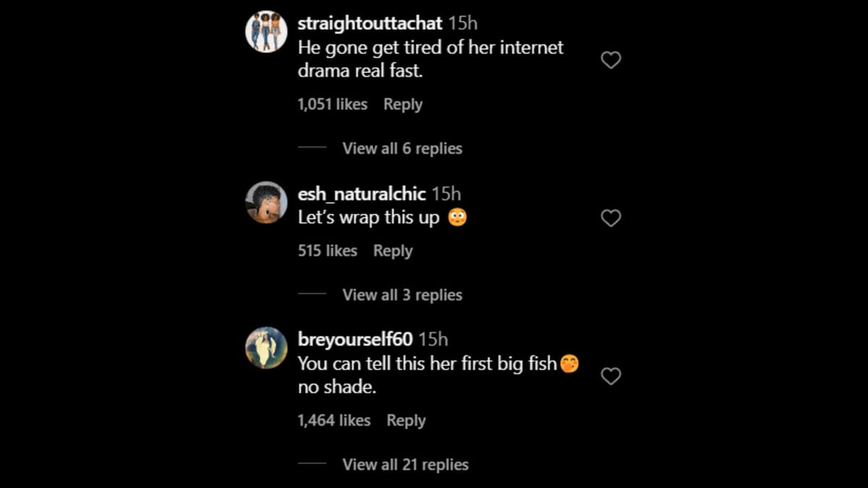
Task: Select the username breyourself60
Action: click(354, 338)
